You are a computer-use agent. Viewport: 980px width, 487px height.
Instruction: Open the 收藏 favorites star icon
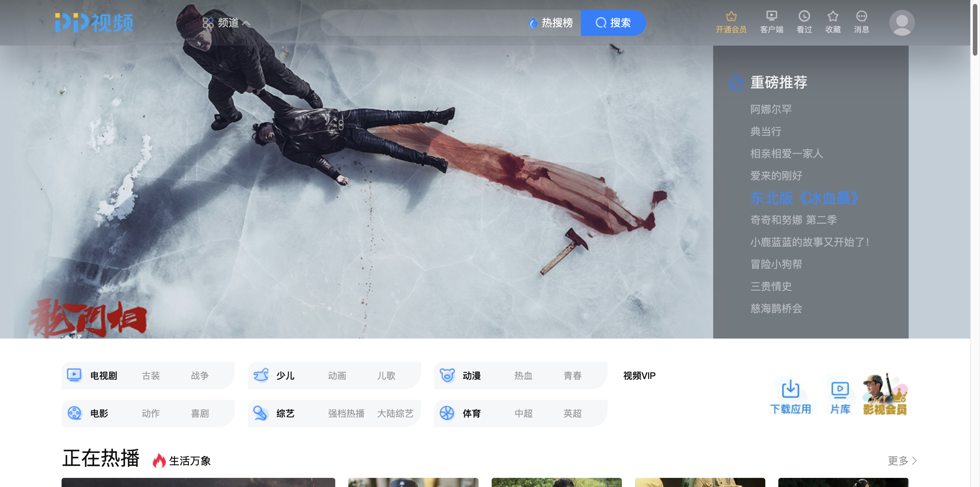pyautogui.click(x=832, y=16)
